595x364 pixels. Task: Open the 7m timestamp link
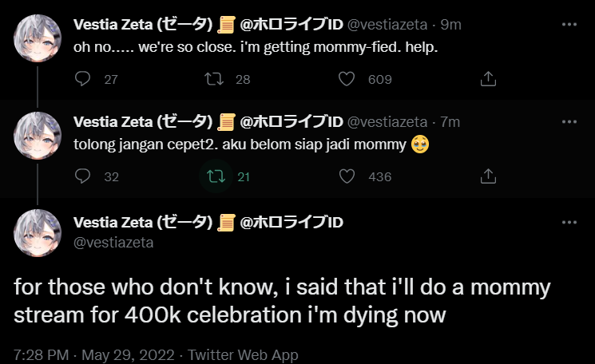coord(450,121)
